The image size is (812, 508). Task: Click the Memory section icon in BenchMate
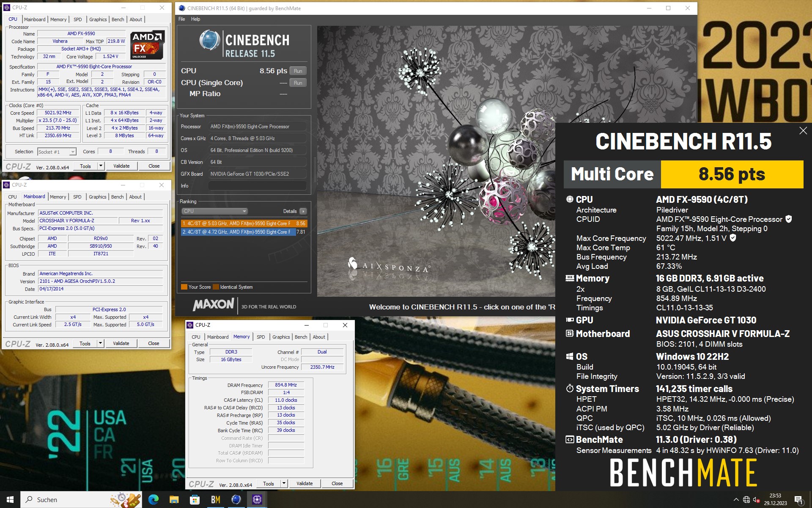click(x=570, y=278)
